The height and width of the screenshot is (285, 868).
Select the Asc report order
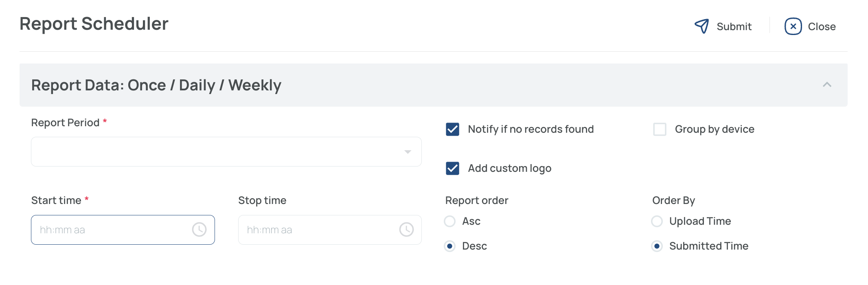(450, 221)
